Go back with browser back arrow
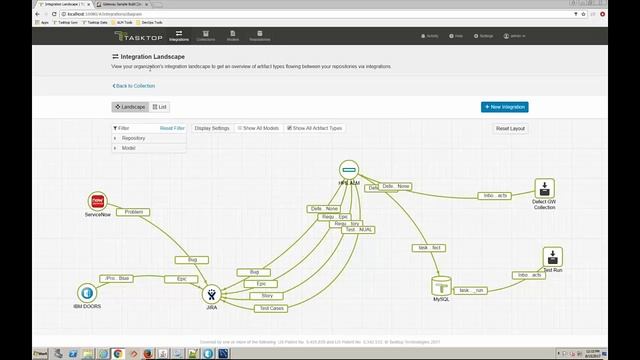The width and height of the screenshot is (640, 360). point(38,14)
